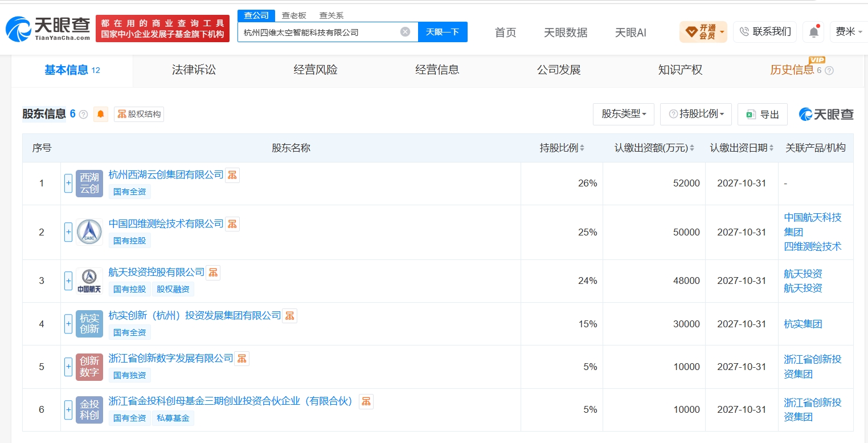Expand row 2 中国四维测绘技术 details

click(x=68, y=232)
